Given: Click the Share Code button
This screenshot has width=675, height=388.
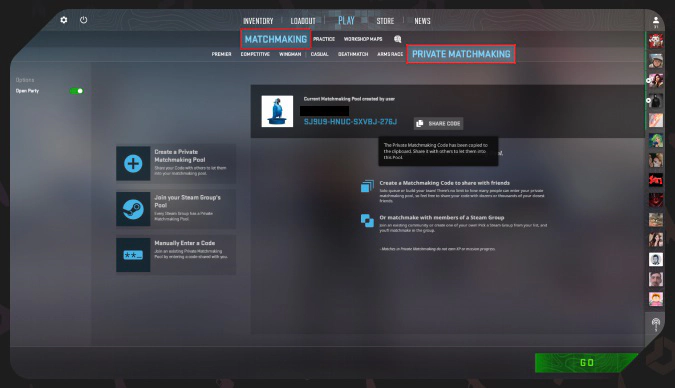Looking at the screenshot, I should coord(438,124).
